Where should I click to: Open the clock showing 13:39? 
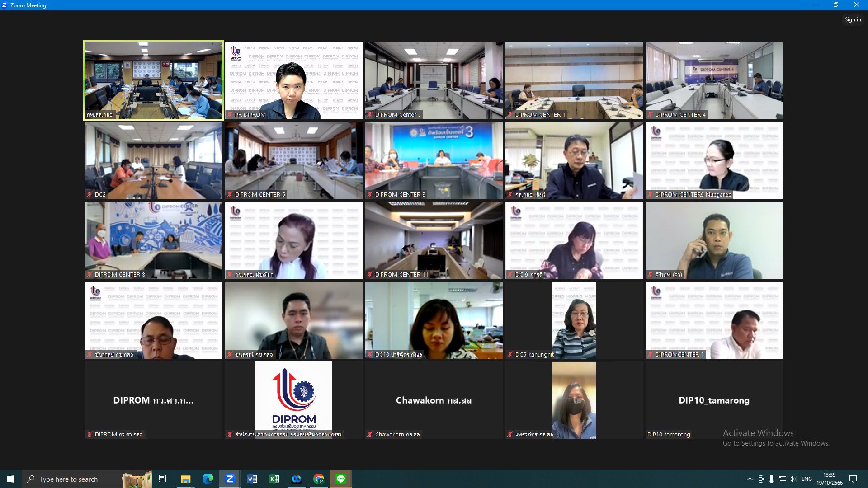click(x=829, y=479)
